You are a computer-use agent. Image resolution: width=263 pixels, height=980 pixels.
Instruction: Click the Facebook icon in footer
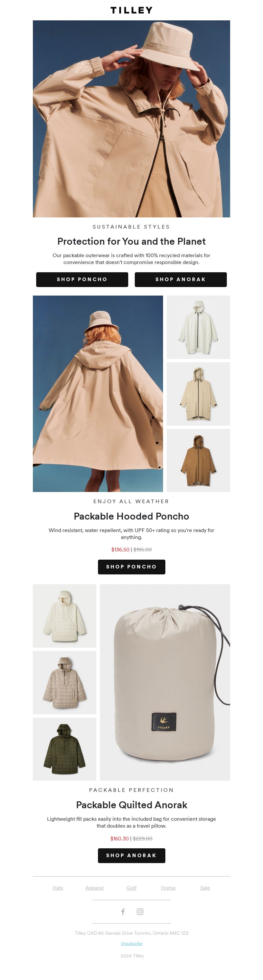(x=123, y=911)
